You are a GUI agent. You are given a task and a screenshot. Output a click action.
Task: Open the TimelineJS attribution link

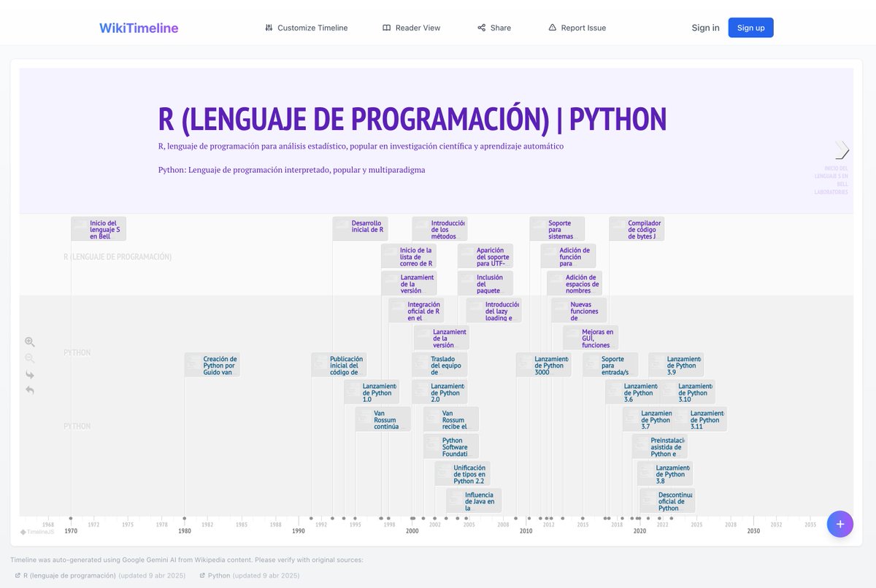pyautogui.click(x=36, y=532)
